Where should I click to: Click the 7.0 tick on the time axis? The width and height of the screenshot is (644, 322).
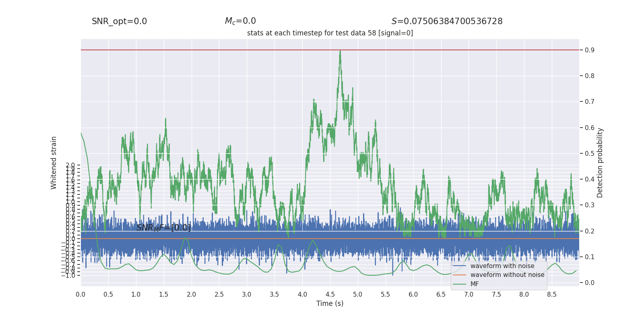point(469,295)
